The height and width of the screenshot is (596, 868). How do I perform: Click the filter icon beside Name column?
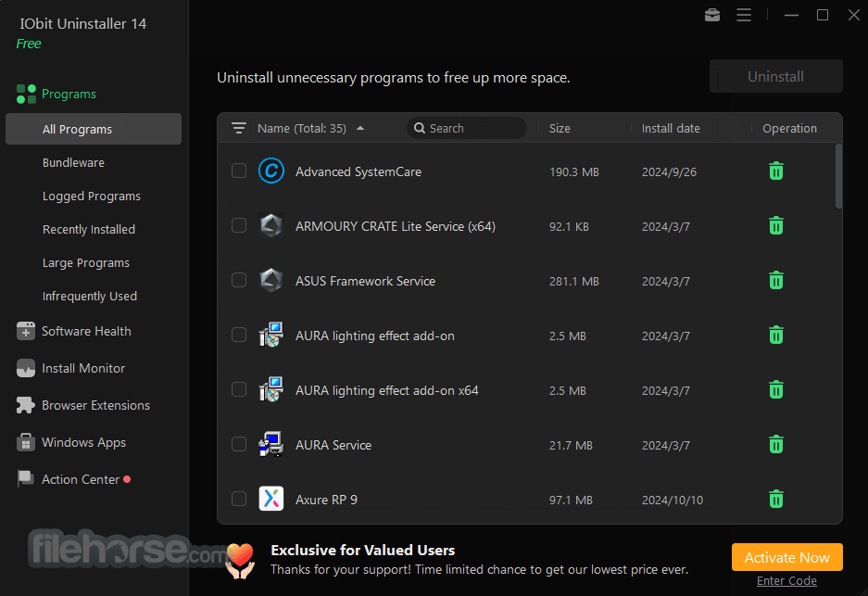[x=239, y=129]
